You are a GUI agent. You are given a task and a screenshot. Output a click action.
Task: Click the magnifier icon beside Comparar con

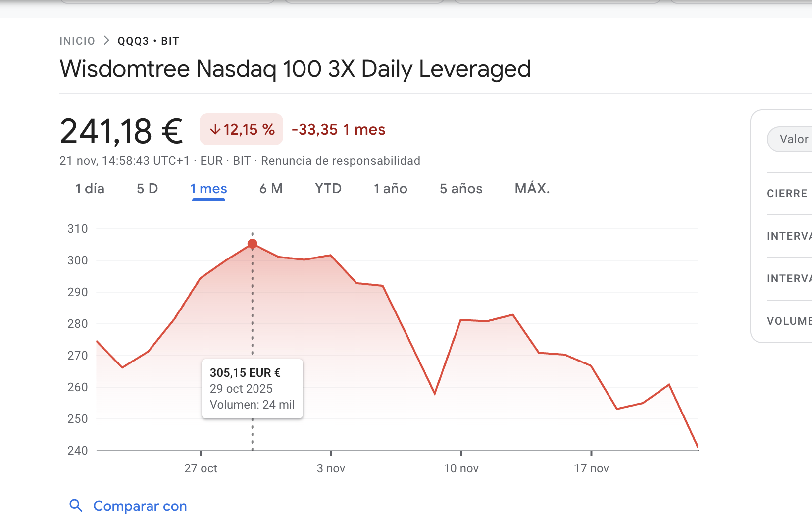76,506
